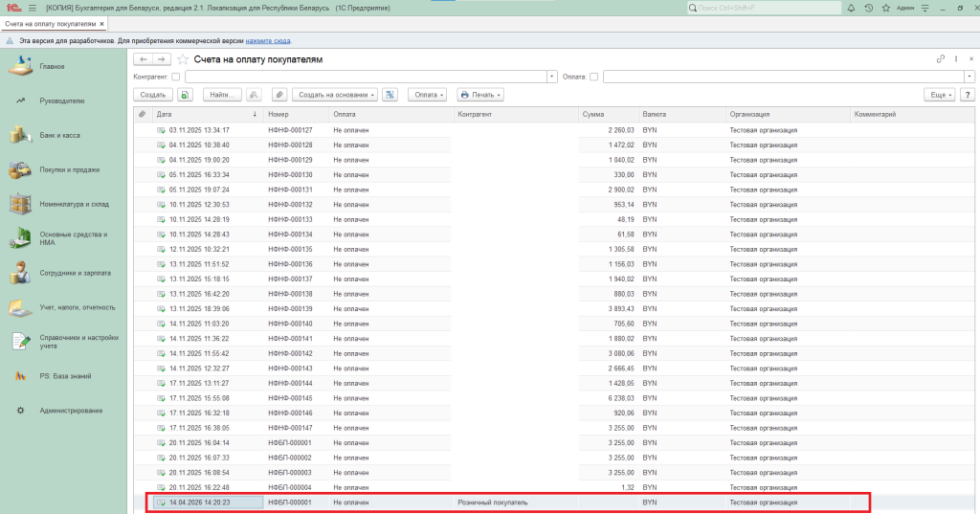Click the back navigation arrow
The height and width of the screenshot is (514, 980).
[x=143, y=59]
